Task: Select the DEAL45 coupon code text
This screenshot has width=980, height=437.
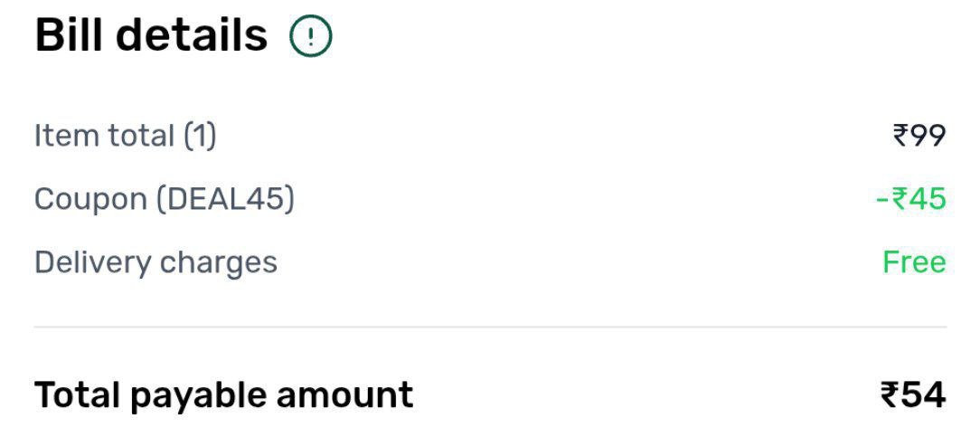Action: tap(224, 199)
